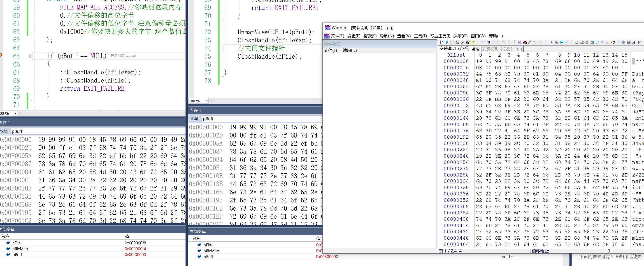
Task: Click the Copy block icon in WinHex
Action: (x=488, y=42)
